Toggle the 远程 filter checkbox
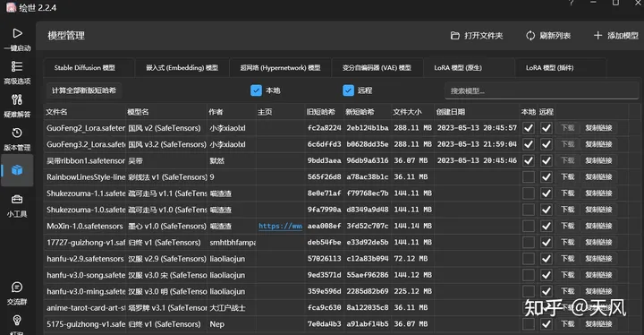The width and height of the screenshot is (644, 335). click(348, 90)
